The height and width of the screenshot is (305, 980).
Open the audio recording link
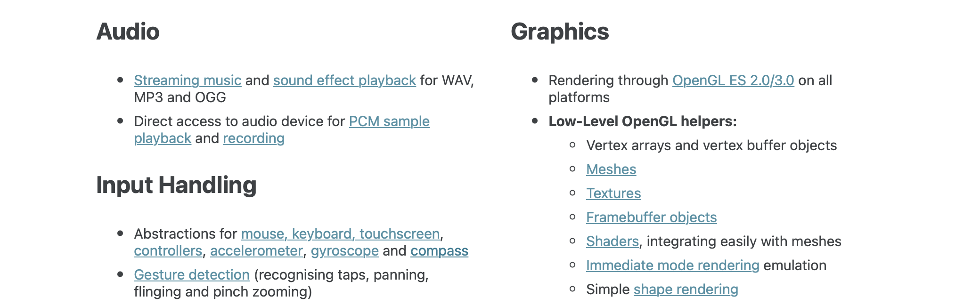tap(253, 138)
